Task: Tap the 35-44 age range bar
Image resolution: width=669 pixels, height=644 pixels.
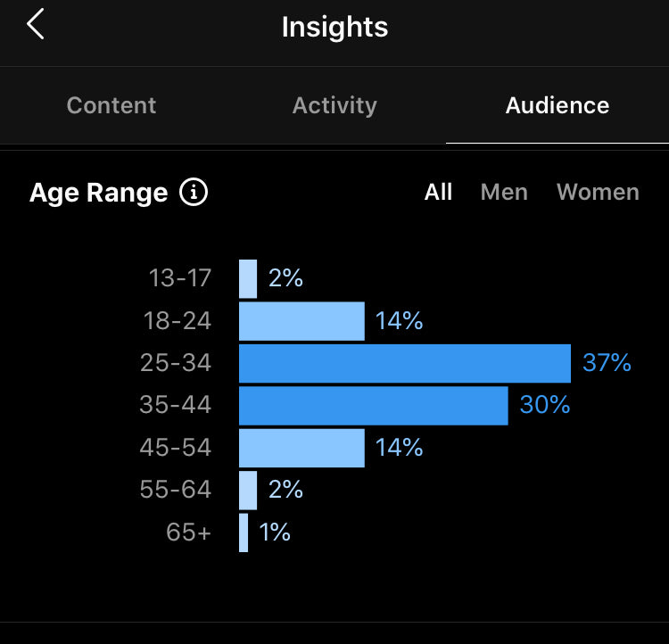Action: pos(373,405)
